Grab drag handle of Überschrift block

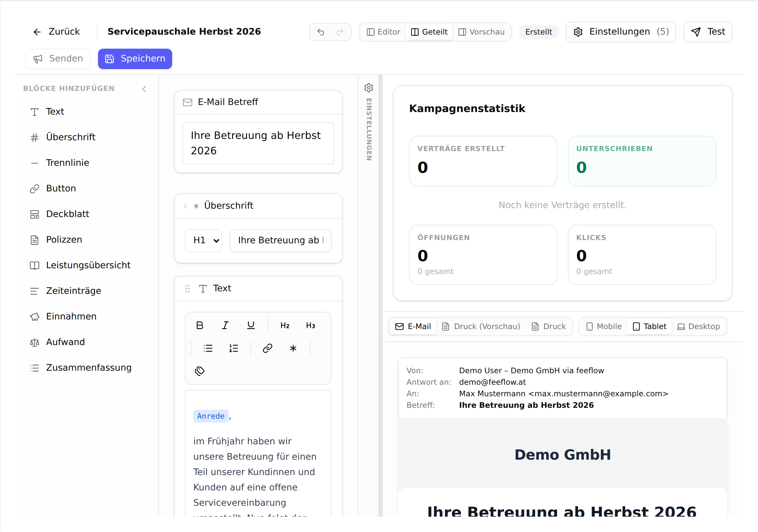(x=185, y=206)
